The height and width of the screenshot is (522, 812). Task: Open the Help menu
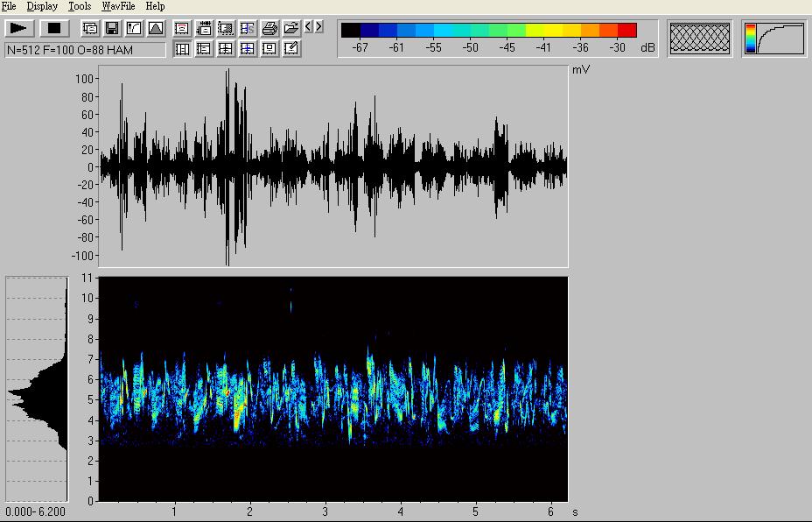point(155,6)
